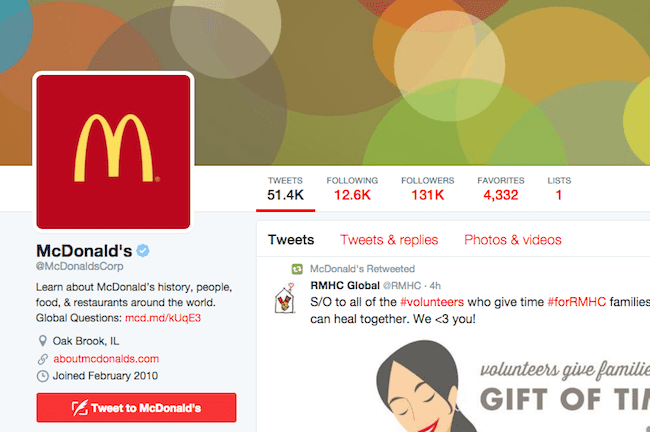Click the green retweet icon
Screen dimensions: 650x432
click(297, 269)
